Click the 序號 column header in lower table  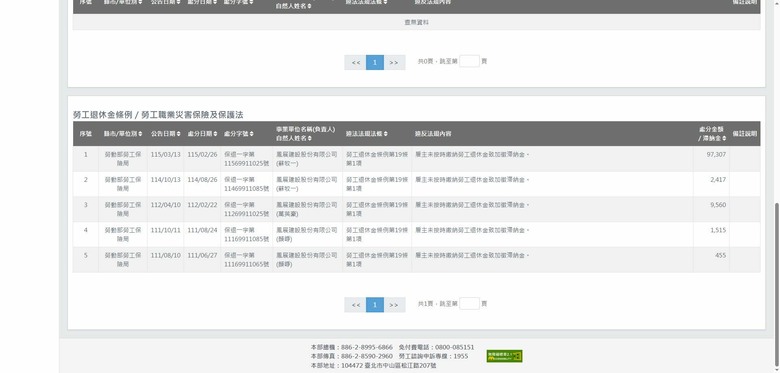tap(86, 134)
